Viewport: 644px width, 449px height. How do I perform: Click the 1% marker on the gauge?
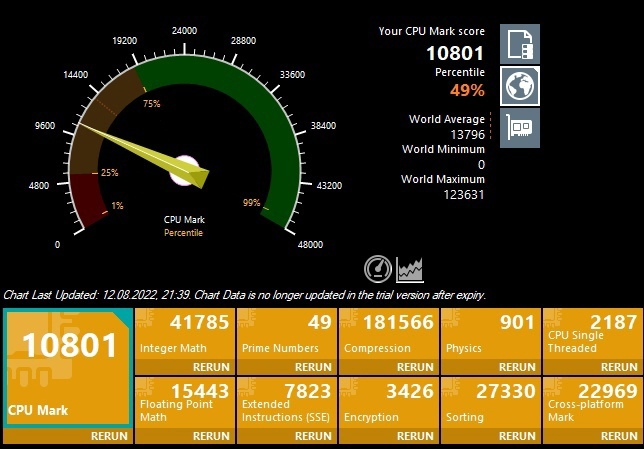point(117,205)
